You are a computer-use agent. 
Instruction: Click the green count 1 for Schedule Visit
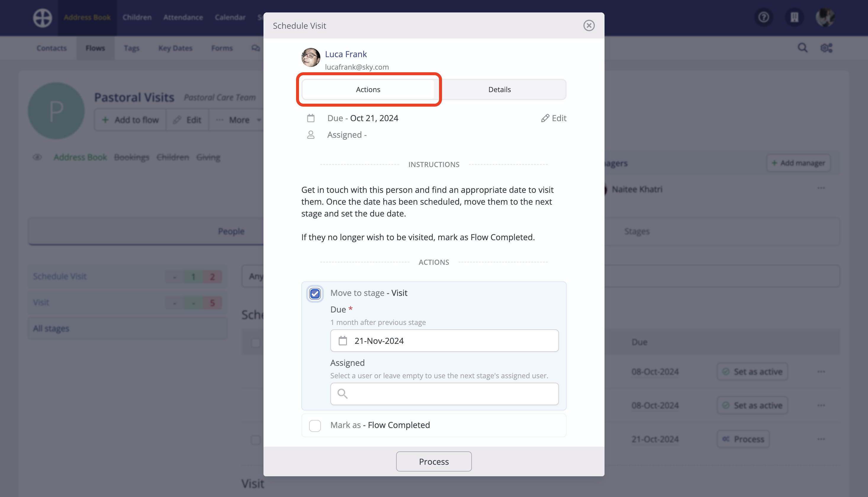[x=193, y=277]
